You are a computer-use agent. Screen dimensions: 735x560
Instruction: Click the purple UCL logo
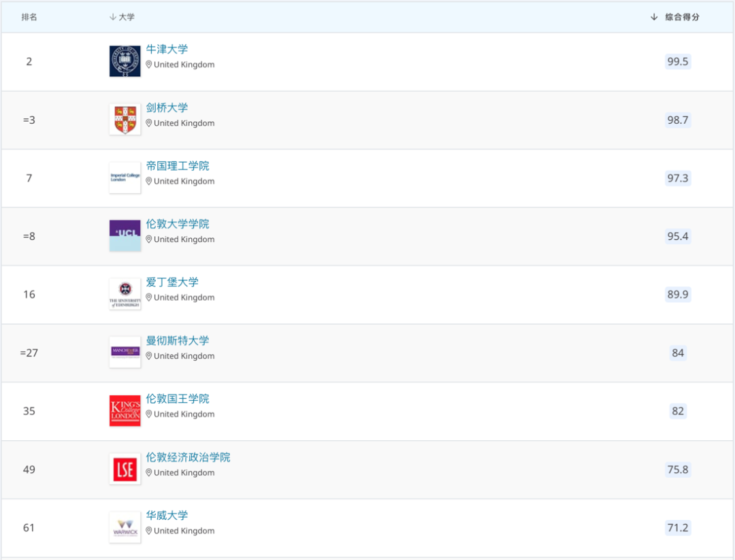pyautogui.click(x=125, y=235)
